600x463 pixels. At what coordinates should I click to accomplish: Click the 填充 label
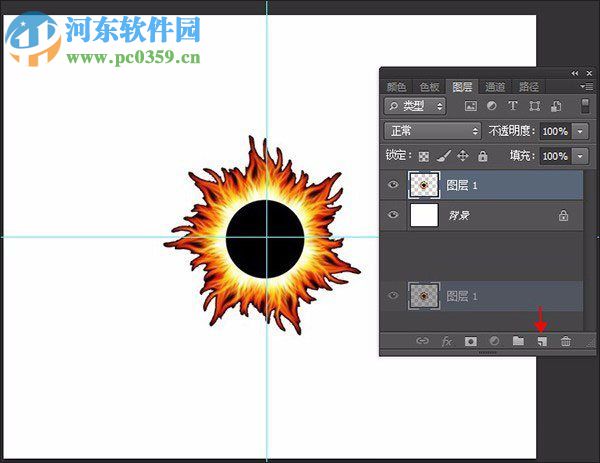522,156
